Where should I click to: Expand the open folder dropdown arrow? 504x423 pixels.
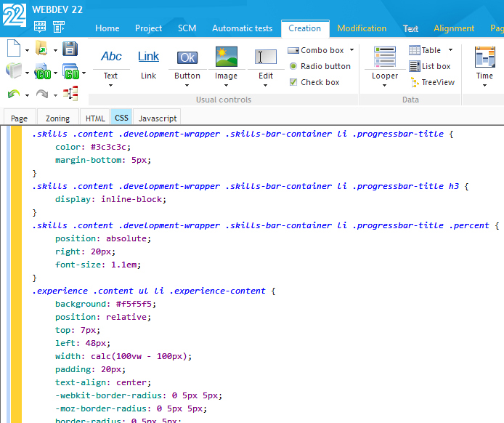coord(55,50)
